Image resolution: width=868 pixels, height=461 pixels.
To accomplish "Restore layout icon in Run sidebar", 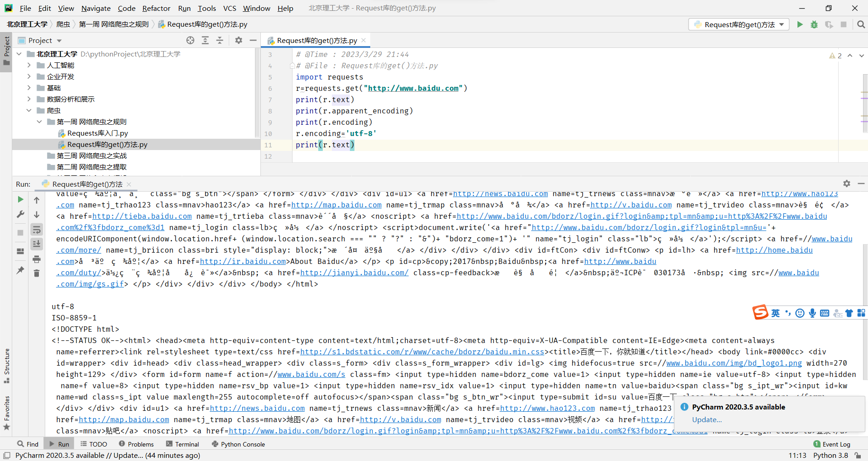I will point(20,251).
